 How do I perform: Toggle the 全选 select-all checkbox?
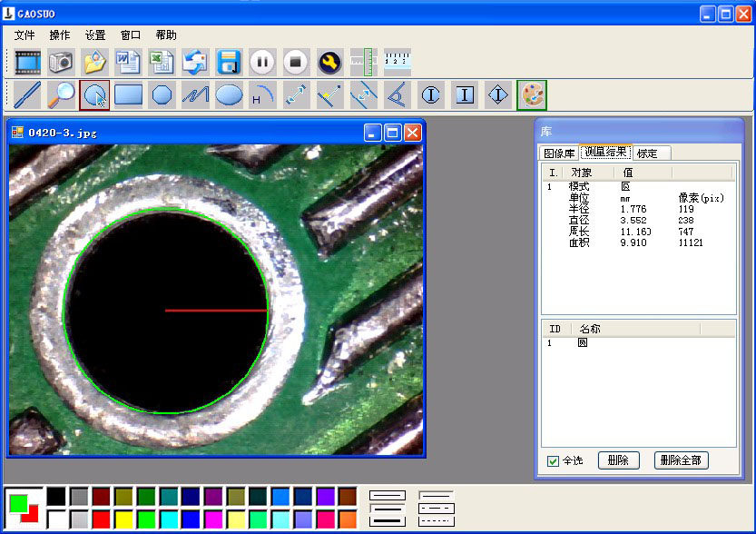coord(554,461)
